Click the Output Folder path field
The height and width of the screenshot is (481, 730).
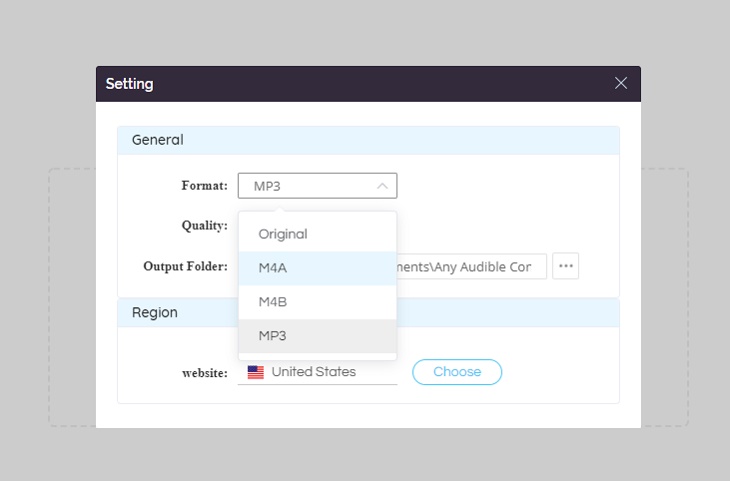(471, 266)
